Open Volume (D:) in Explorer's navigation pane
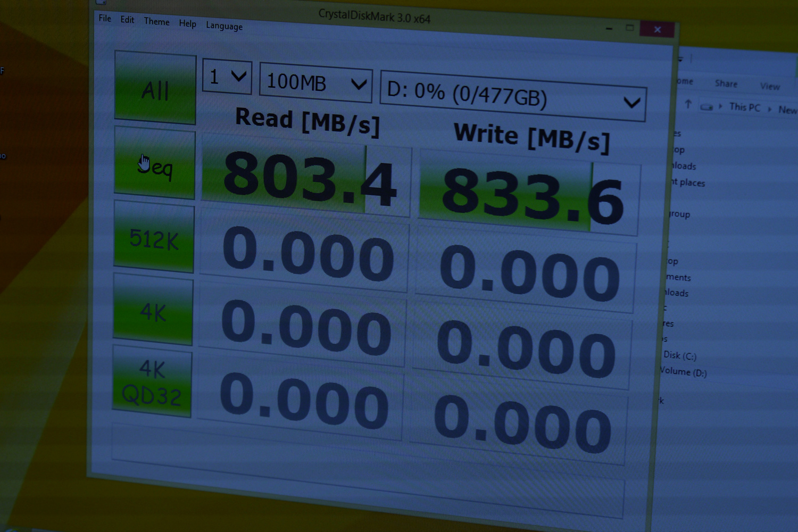The image size is (798, 532). point(684,371)
